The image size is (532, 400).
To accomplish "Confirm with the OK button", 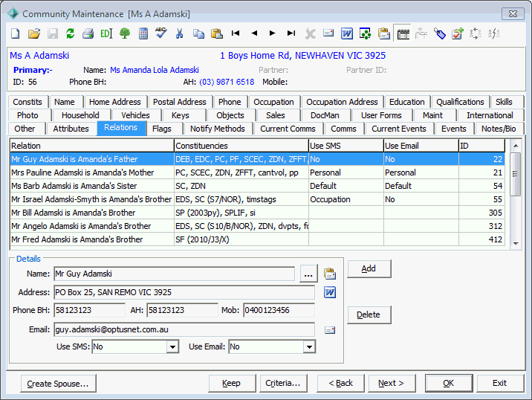I will pos(449,384).
